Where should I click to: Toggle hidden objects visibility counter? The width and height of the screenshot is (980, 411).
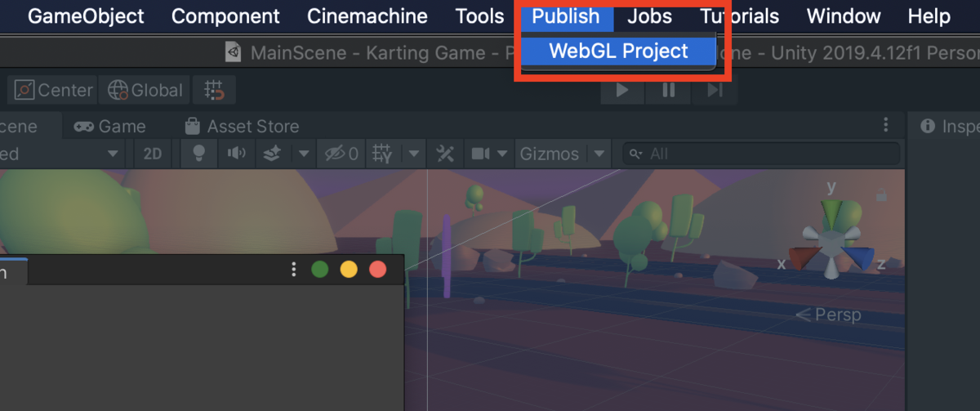341,154
